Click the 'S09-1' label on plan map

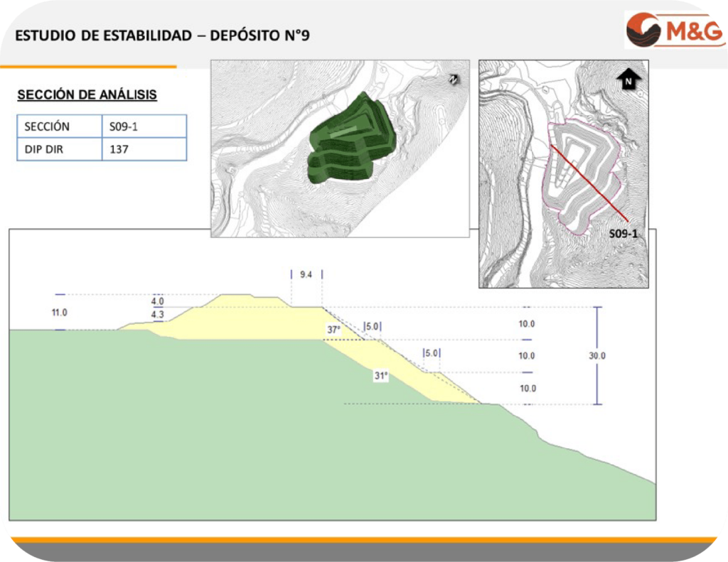coord(623,234)
